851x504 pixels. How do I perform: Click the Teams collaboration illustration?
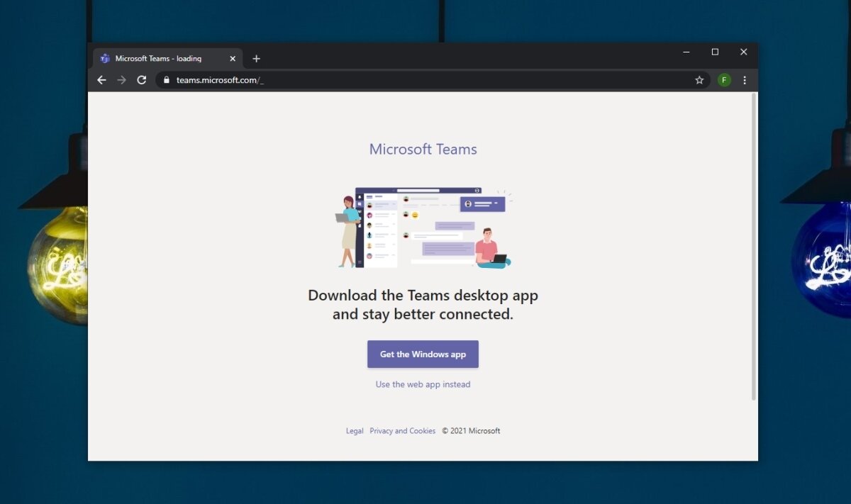pos(423,227)
